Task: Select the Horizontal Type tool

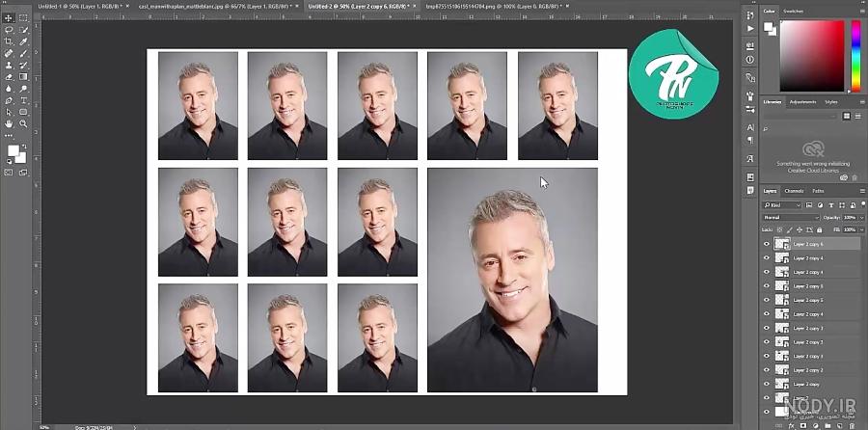Action: point(23,100)
